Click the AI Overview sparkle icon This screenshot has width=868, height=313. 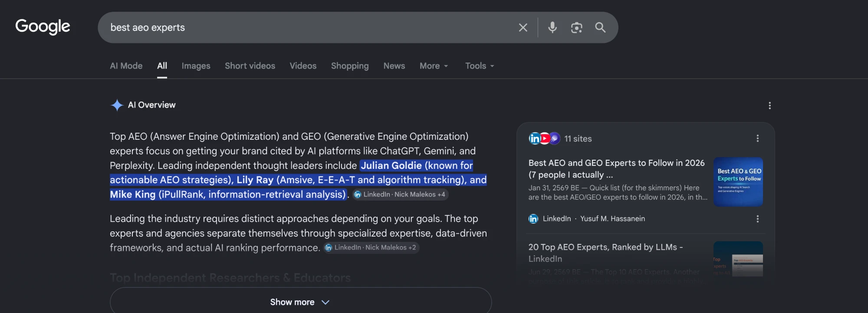pos(117,105)
